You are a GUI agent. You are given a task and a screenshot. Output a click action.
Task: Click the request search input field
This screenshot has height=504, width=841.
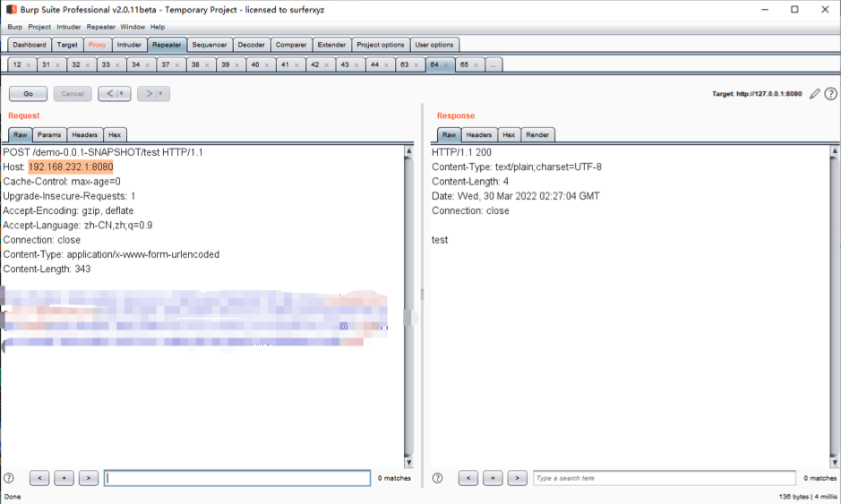click(237, 478)
